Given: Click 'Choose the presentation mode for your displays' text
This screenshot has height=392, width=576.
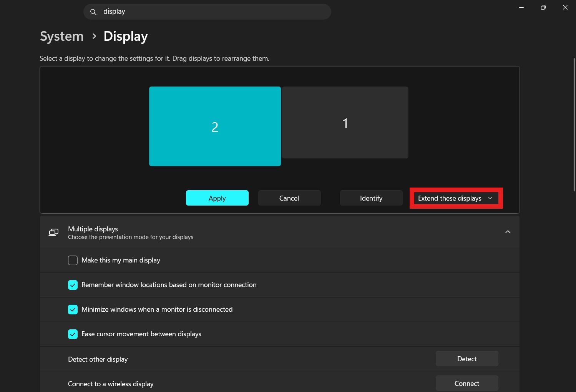Looking at the screenshot, I should tap(131, 237).
